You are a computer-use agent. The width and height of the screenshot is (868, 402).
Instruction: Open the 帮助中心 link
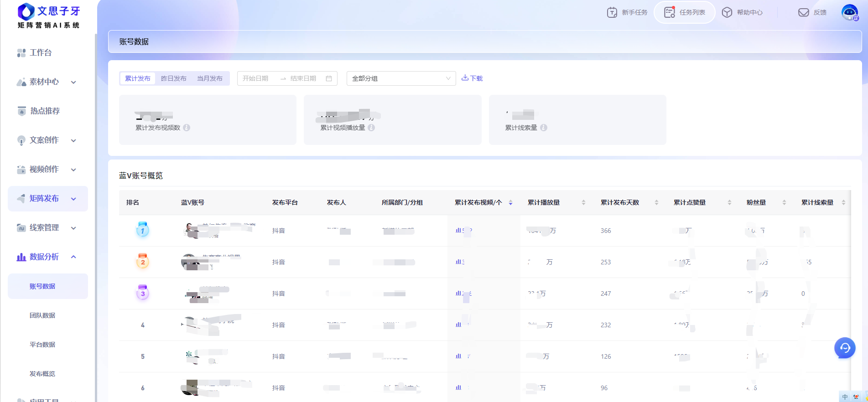click(x=742, y=12)
